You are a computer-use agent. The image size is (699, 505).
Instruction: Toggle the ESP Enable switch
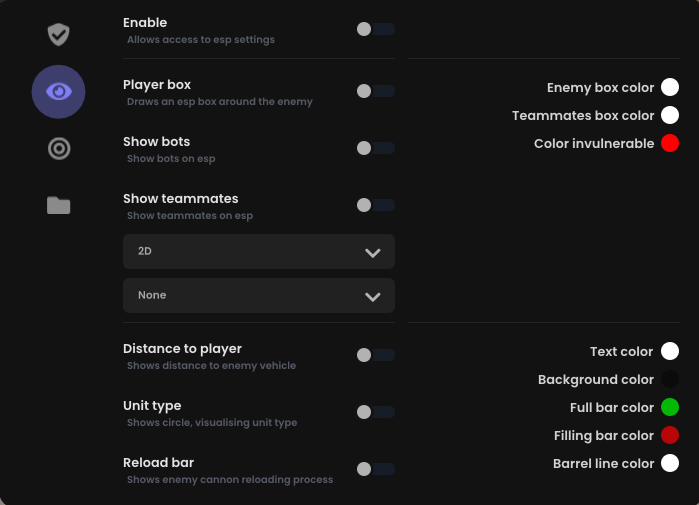[x=375, y=29]
